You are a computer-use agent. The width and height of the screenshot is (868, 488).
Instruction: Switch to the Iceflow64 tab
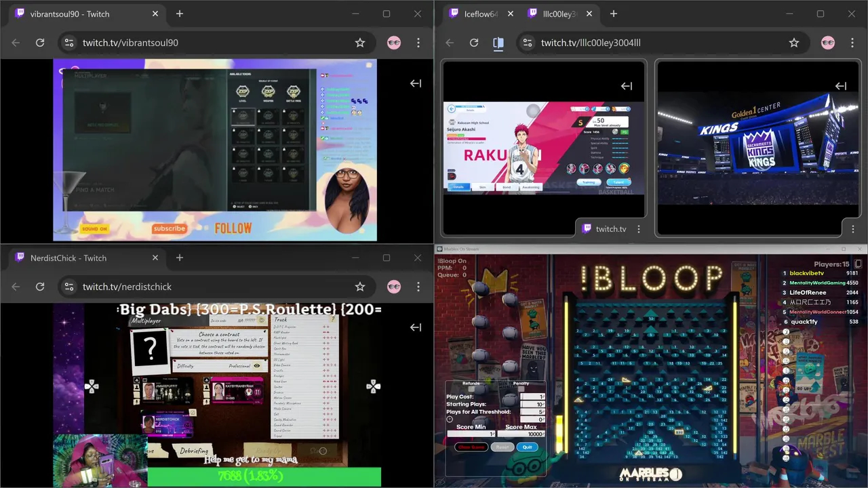[480, 14]
